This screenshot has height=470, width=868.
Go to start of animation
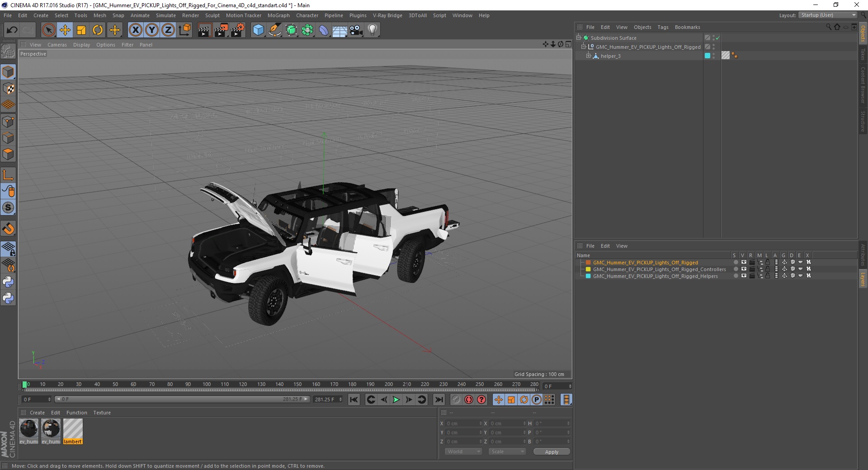pos(354,399)
